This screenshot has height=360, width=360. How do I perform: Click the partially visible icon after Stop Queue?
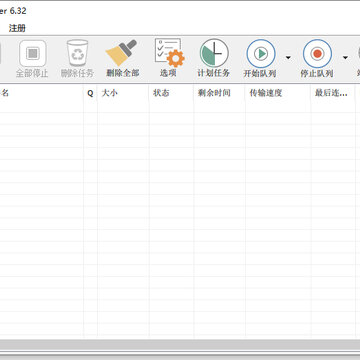tap(358, 53)
